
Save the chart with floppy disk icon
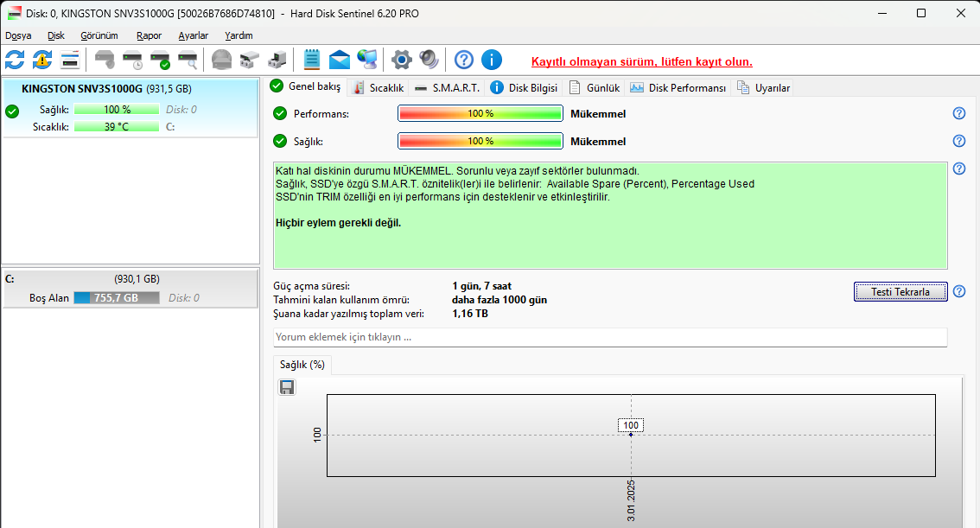[x=287, y=387]
